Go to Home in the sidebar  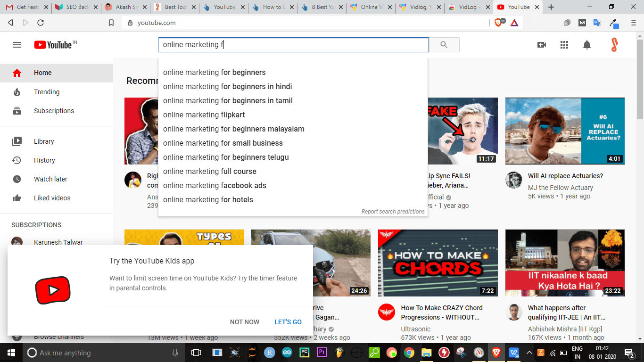click(57, 73)
